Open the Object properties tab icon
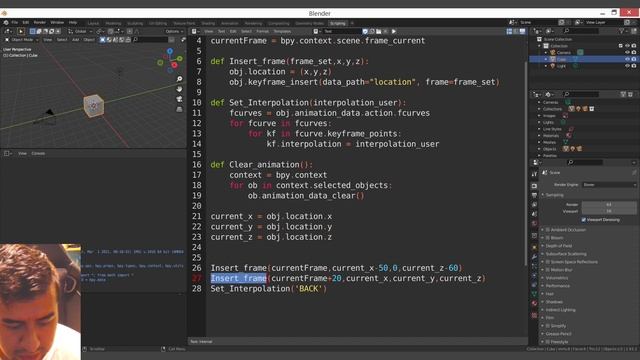Viewport: 640px width, 360px height. point(534,247)
